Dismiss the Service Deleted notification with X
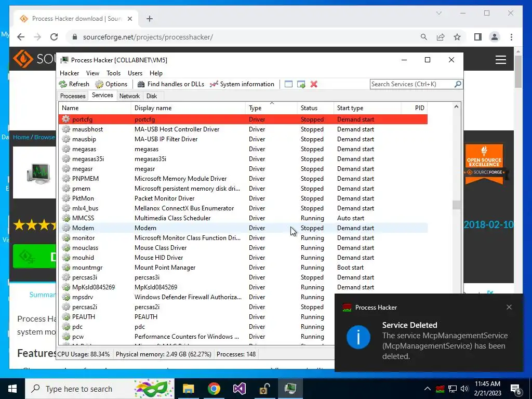 509,307
